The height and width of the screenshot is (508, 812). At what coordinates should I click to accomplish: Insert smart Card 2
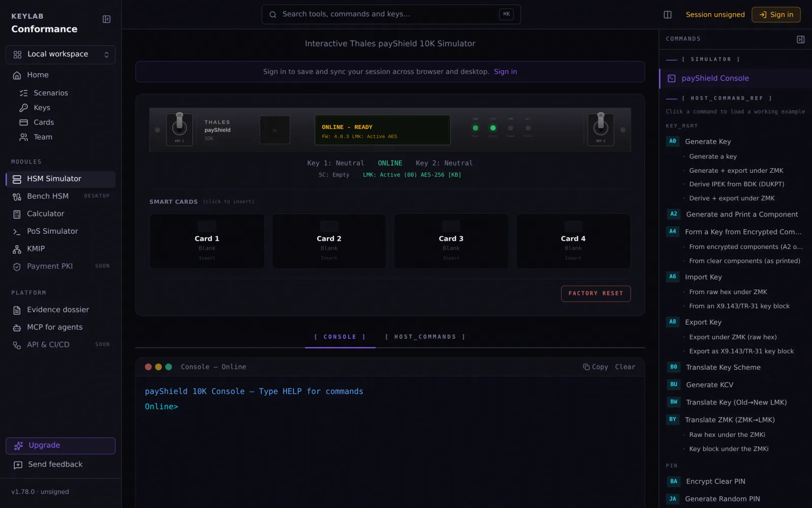click(x=329, y=241)
